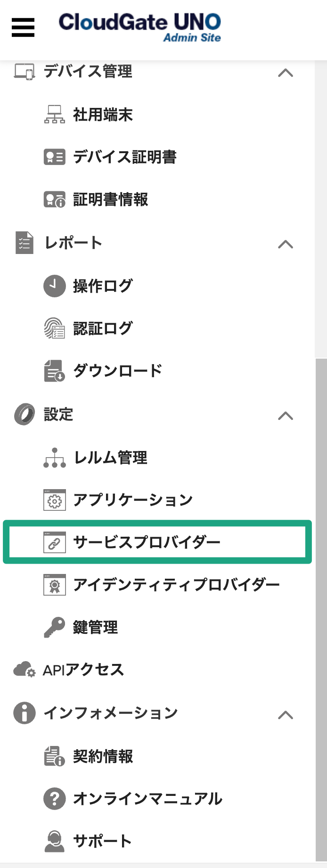
Task: Go to APIアクセス
Action: coord(83,670)
